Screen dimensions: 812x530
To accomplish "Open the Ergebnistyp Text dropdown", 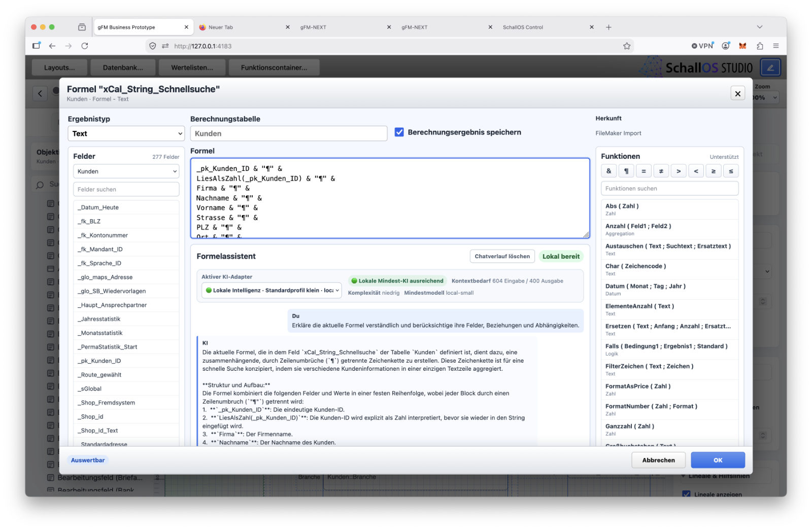I will click(x=126, y=133).
